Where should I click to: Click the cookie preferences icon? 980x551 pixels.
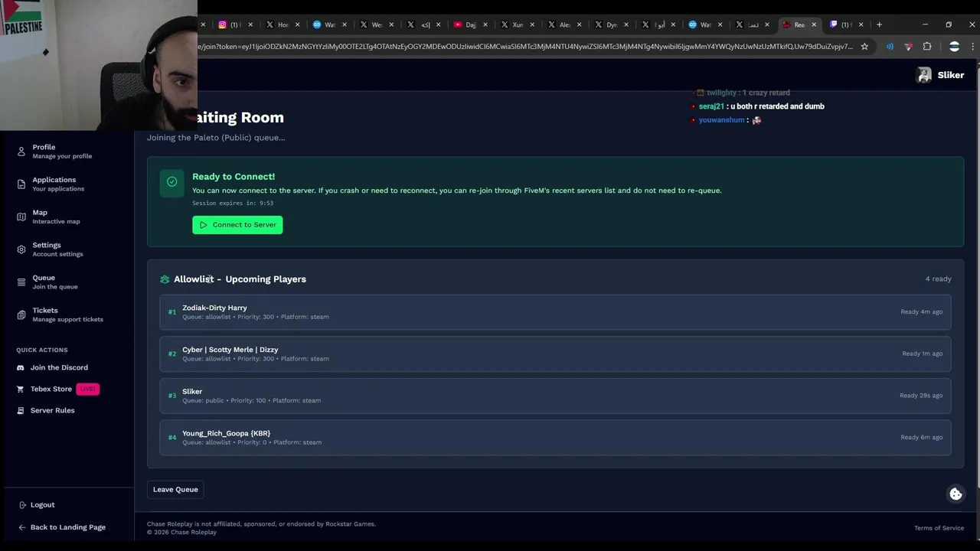[x=955, y=494]
